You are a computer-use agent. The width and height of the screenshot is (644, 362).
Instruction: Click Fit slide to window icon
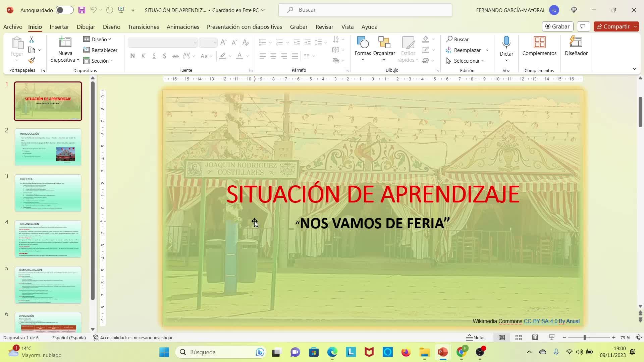[639, 338]
